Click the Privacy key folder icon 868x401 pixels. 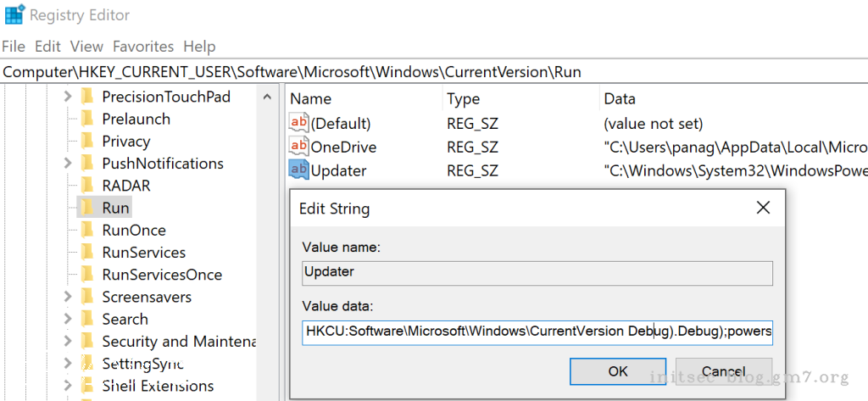(x=87, y=142)
